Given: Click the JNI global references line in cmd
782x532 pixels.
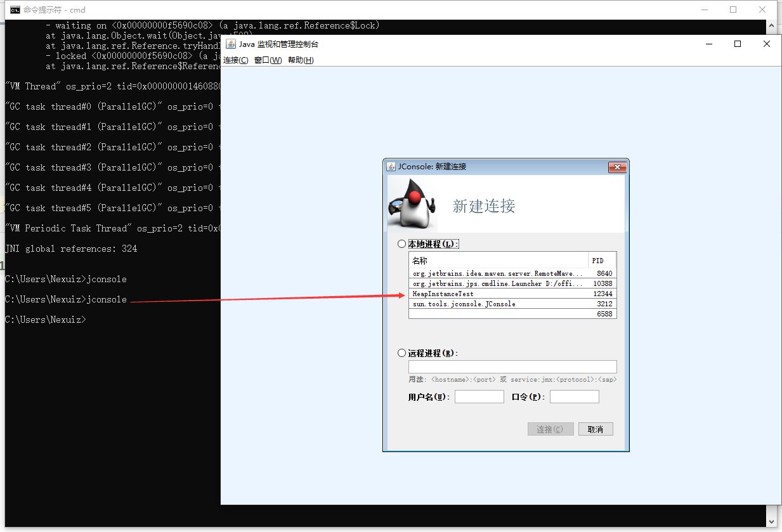Looking at the screenshot, I should pos(71,249).
